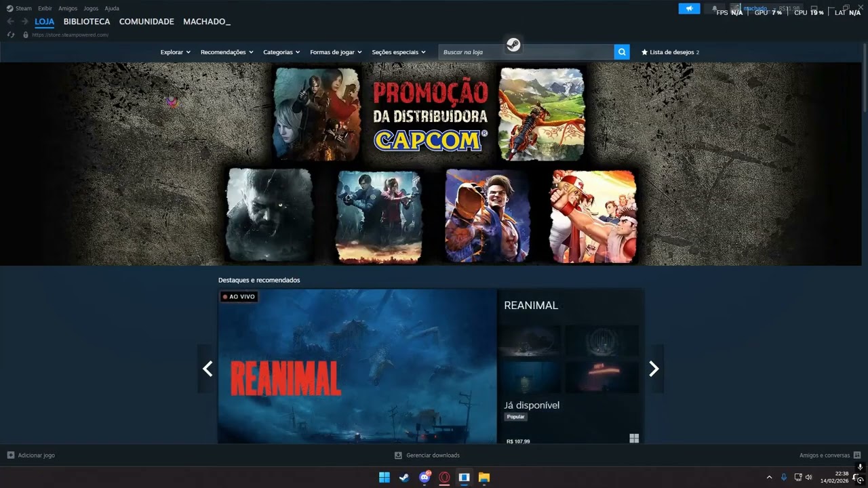Click the blue search magnifier button
Viewport: 868px width, 488px height.
pos(622,52)
